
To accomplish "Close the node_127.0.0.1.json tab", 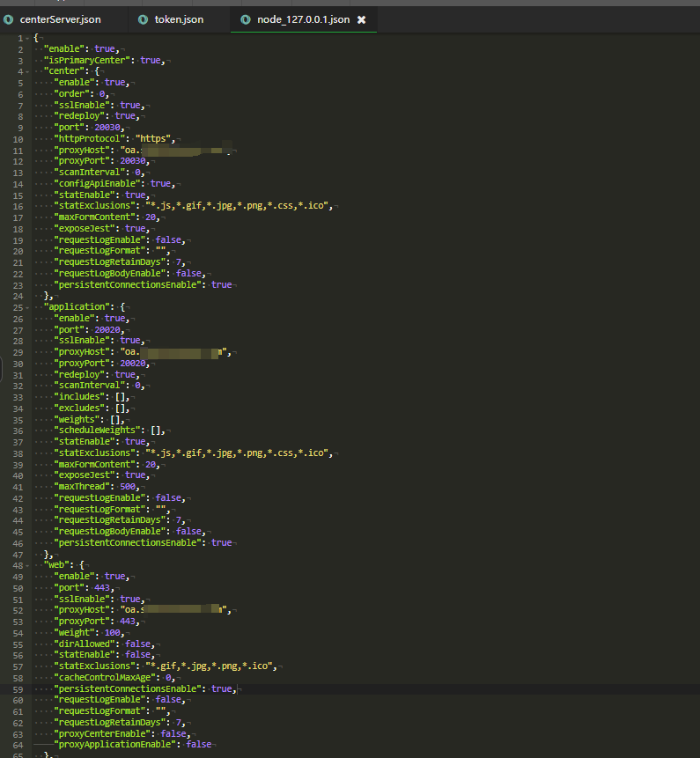I will (x=361, y=19).
